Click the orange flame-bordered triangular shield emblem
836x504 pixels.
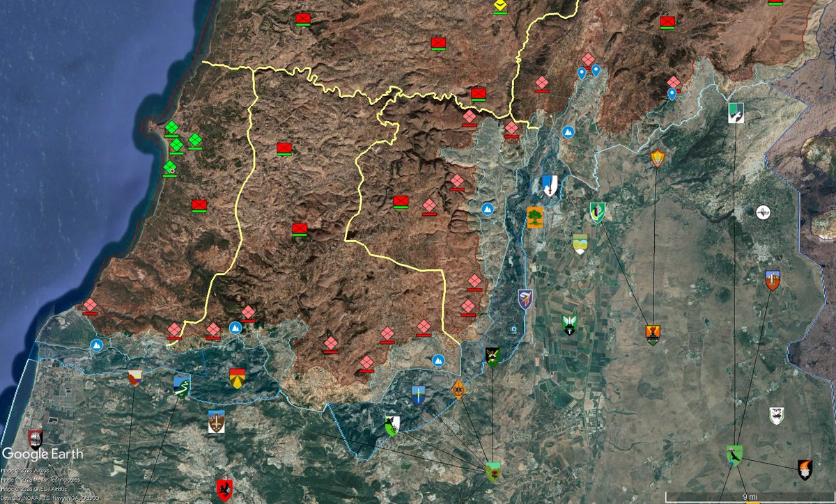coord(658,158)
